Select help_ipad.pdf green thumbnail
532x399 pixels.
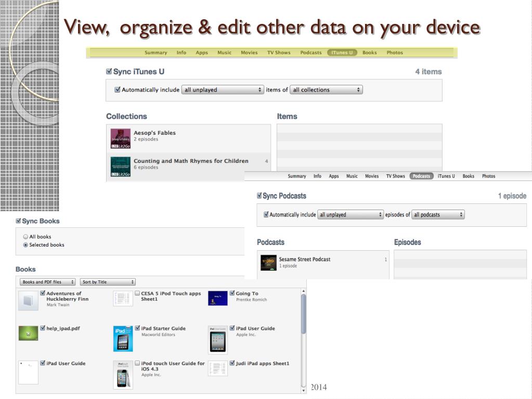point(28,333)
